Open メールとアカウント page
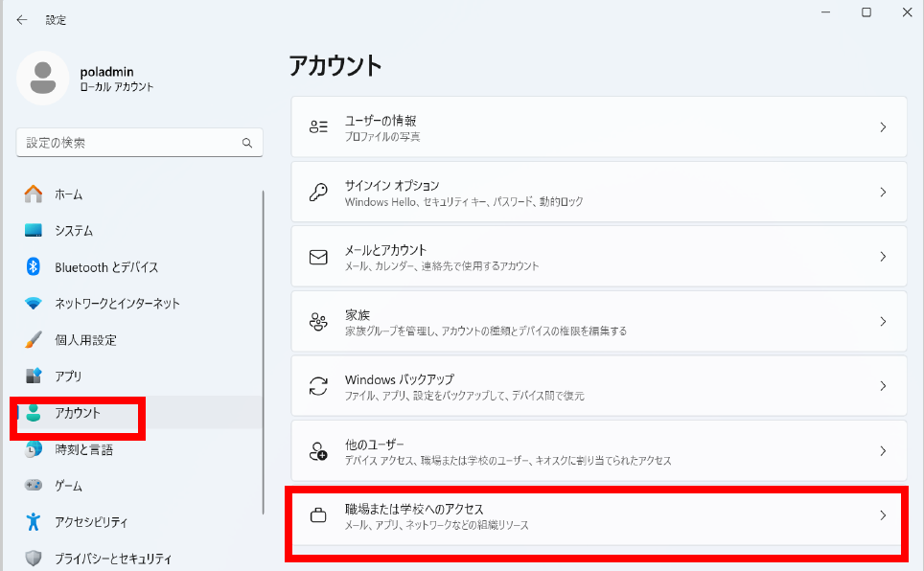Screen dimensions: 924x571 click(599, 257)
